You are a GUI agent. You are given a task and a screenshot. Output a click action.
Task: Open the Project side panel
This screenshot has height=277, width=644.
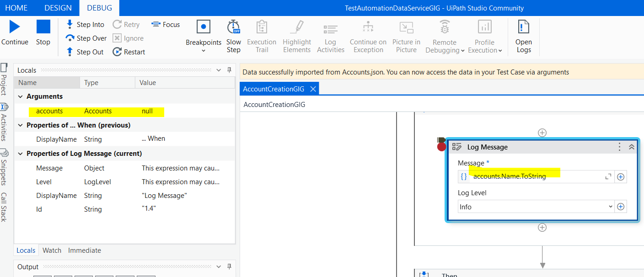[4, 79]
